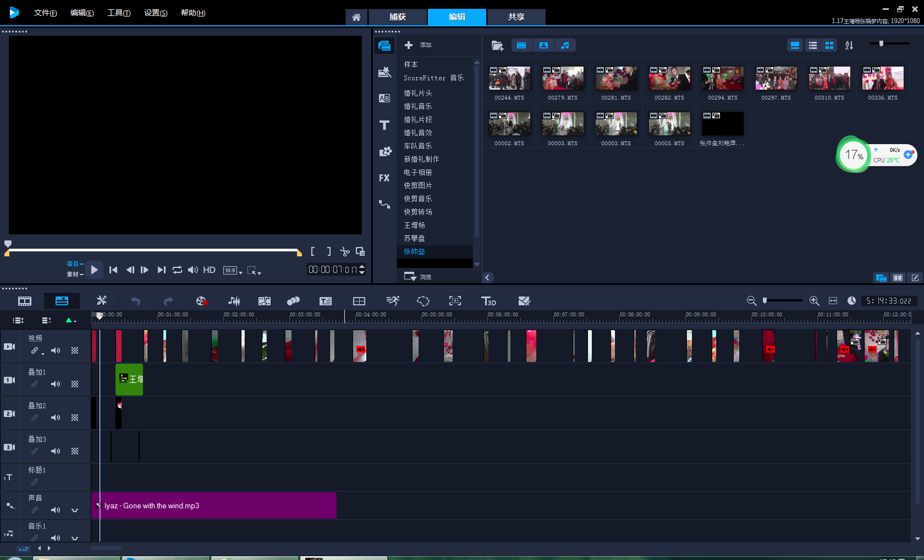The width and height of the screenshot is (924, 560).
Task: Expand the 声音 track chevron
Action: (75, 510)
